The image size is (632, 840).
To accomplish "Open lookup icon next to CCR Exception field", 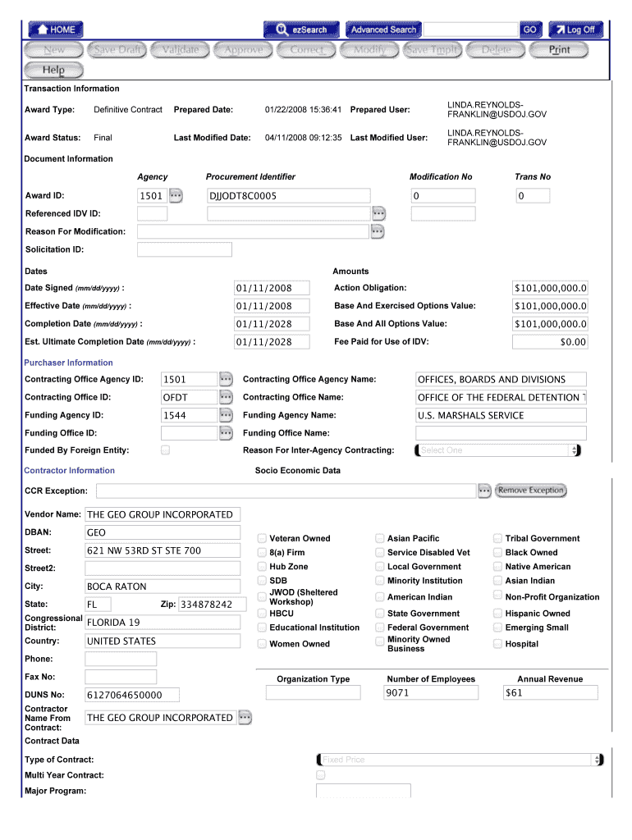I will 484,491.
